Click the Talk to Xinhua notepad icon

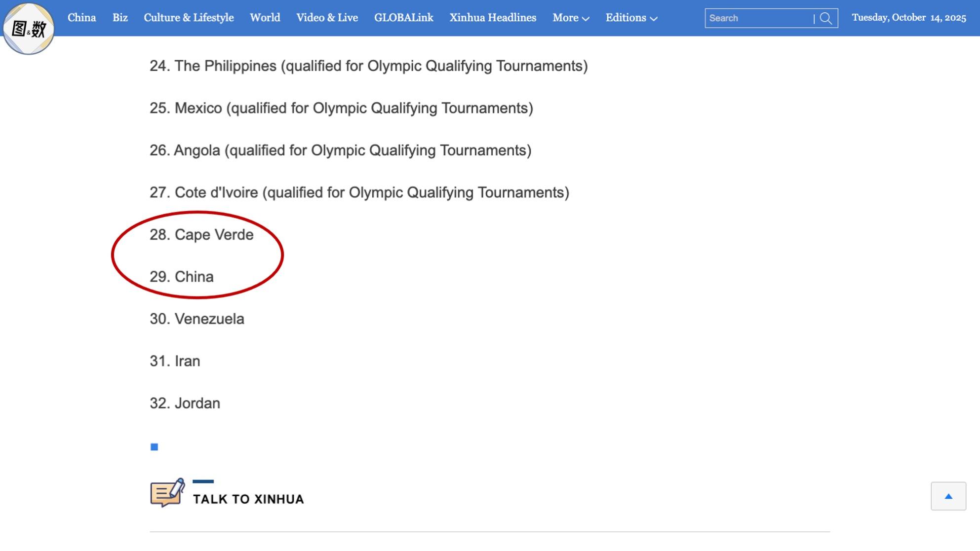click(x=167, y=492)
